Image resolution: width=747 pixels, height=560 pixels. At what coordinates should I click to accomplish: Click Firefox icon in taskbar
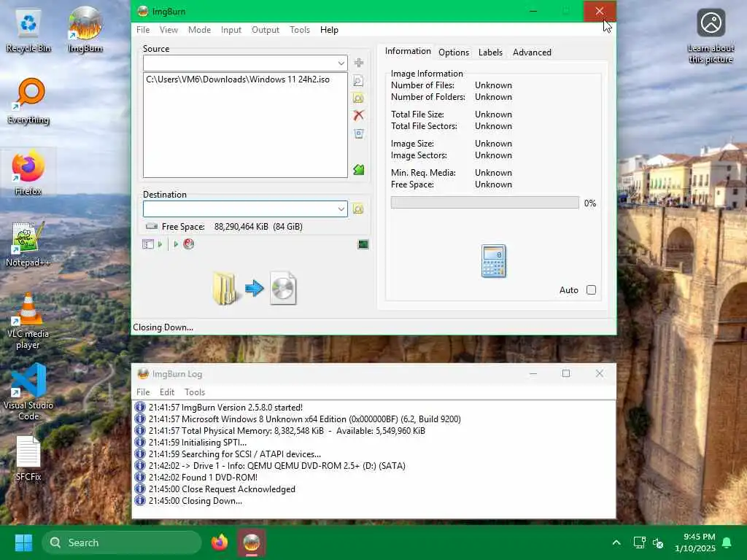[x=220, y=542]
